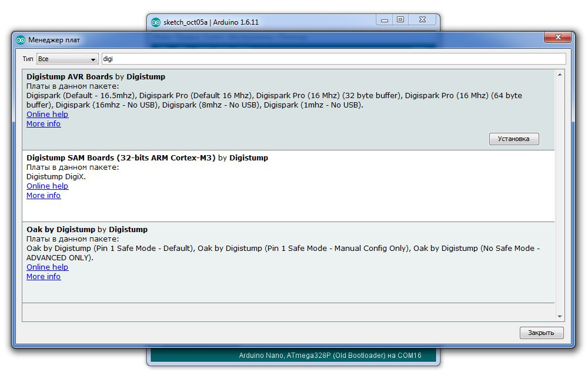Open More info for Digistump AVR Boards
Screen dimensions: 588x379
[x=44, y=124]
